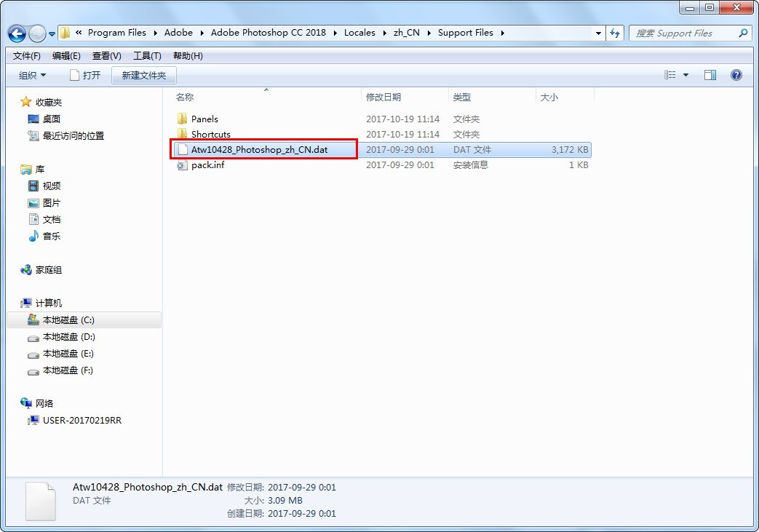This screenshot has width=759, height=532.
Task: Select 本地磁盘 (F:) drive
Action: [68, 370]
